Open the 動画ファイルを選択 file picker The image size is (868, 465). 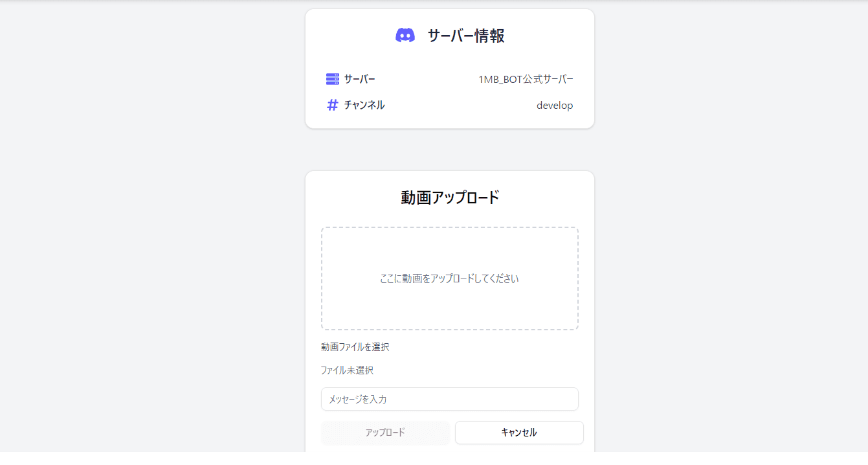355,346
